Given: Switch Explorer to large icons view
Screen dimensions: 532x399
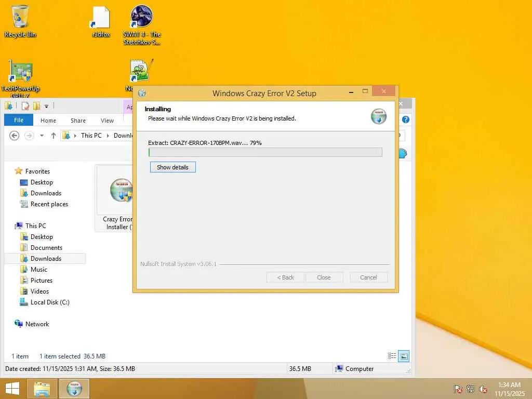Looking at the screenshot, I should (x=404, y=356).
